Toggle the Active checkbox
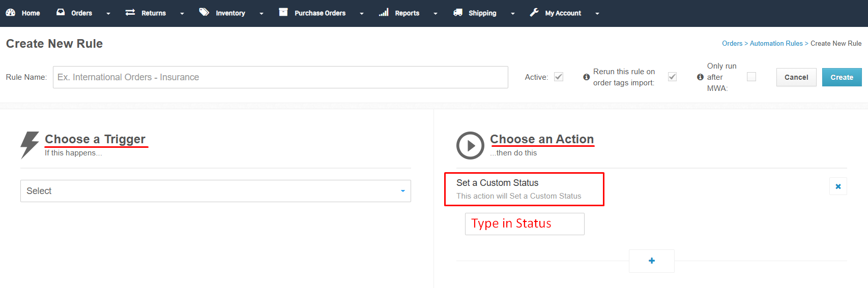 click(559, 77)
